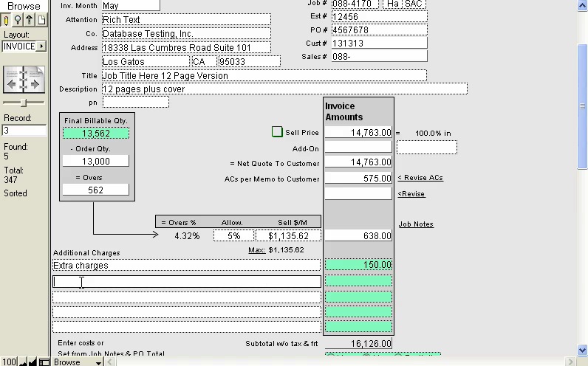Move the record navigation slider handle
Image resolution: width=588 pixels, height=366 pixels.
(24, 103)
